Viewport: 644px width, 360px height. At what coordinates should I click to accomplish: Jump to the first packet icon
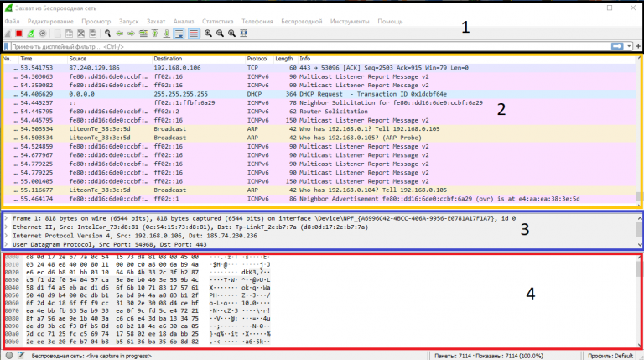click(x=155, y=34)
